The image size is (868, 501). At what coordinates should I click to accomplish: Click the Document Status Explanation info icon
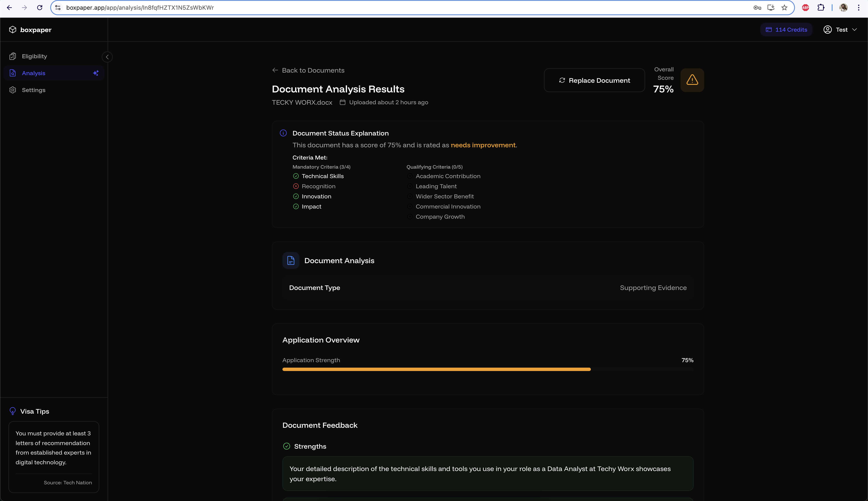point(283,133)
